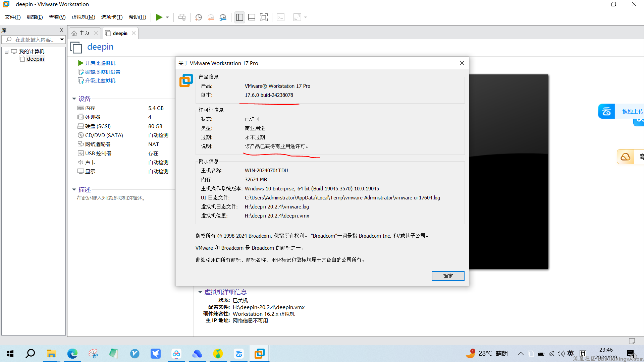Image resolution: width=644 pixels, height=362 pixels.
Task: Click VMware Workstation taskbar icon
Action: [260, 354]
